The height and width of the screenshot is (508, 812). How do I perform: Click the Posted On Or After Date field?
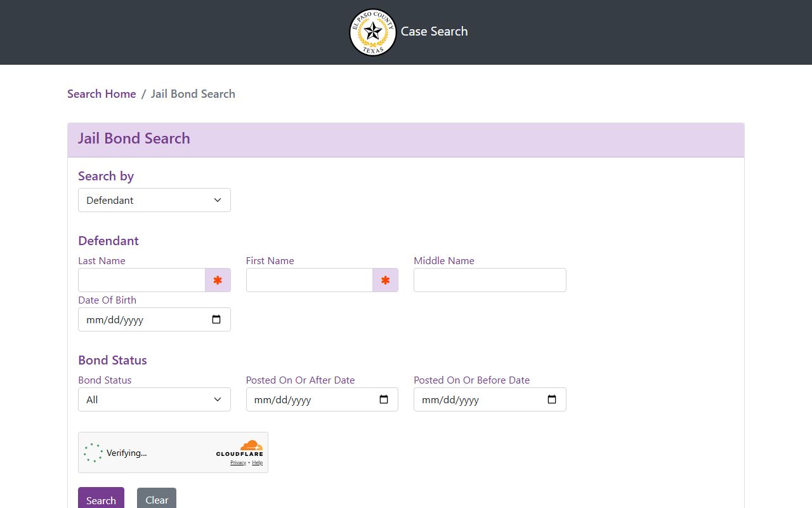(x=322, y=399)
